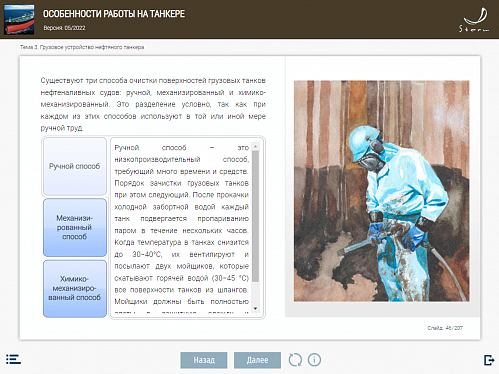Open the info icon next to reload
The height and width of the screenshot is (374, 499).
(314, 360)
